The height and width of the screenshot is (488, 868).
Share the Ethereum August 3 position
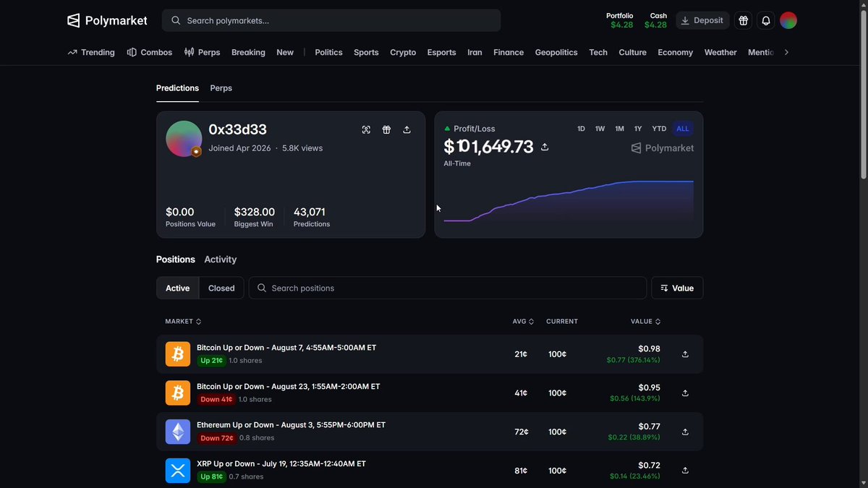(x=685, y=432)
